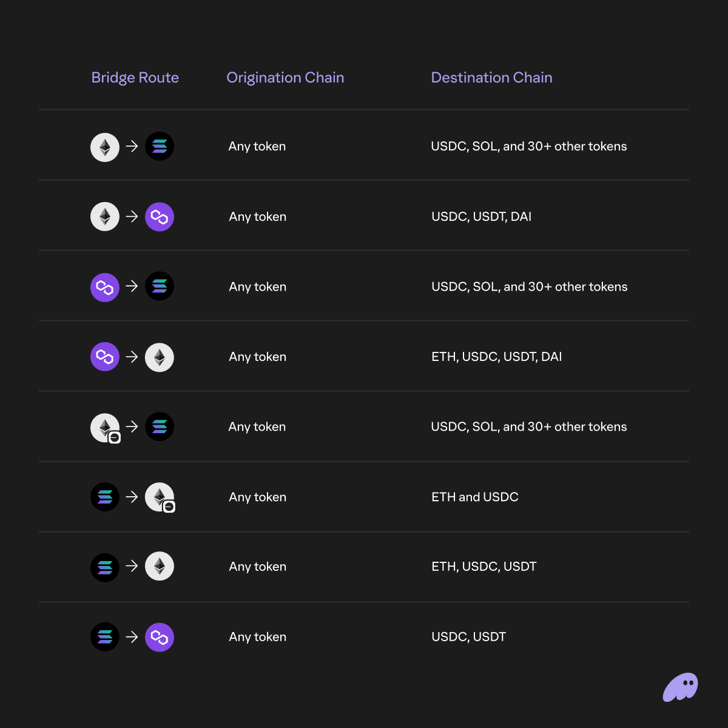Click the Ethereum icon in the first row
The height and width of the screenshot is (728, 728).
[x=105, y=147]
